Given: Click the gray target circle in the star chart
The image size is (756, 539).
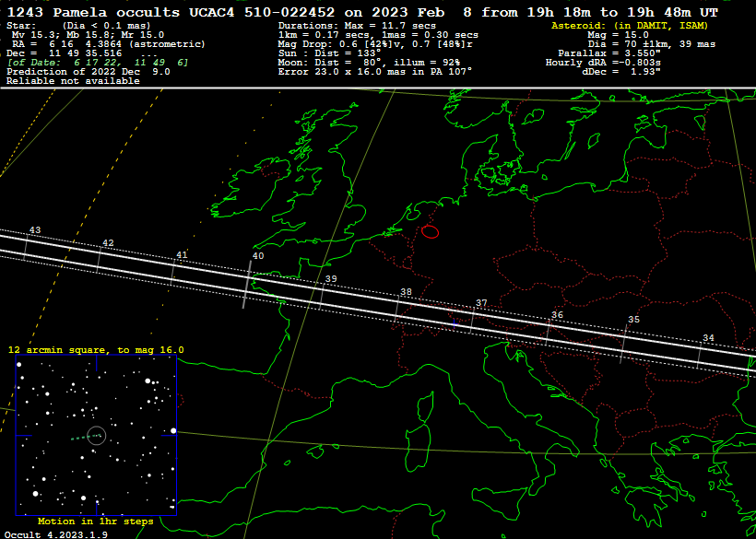Looking at the screenshot, I should (97, 436).
